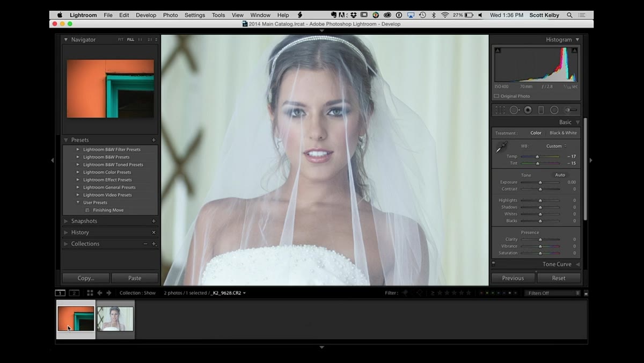Set Navigator zoom to 1:1
The height and width of the screenshot is (363, 644).
[140, 40]
